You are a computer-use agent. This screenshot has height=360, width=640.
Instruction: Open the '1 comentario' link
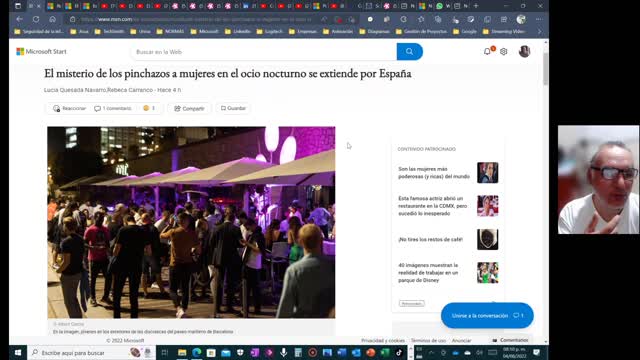pyautogui.click(x=113, y=108)
